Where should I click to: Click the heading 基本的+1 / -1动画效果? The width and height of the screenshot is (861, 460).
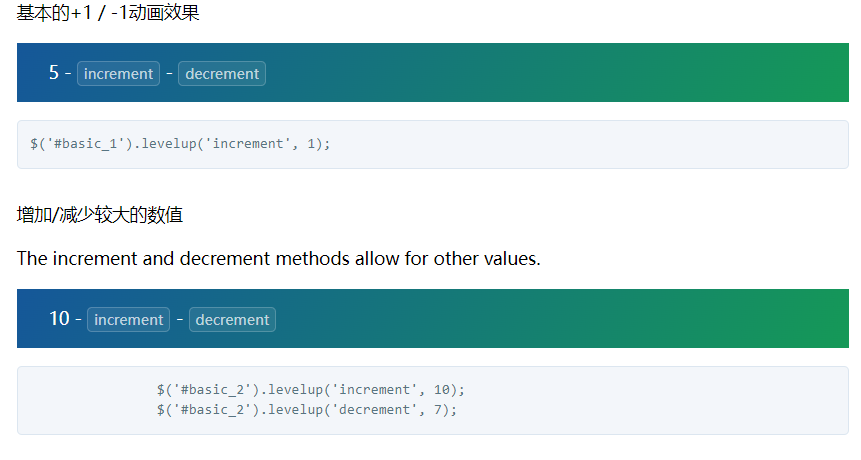click(x=108, y=13)
